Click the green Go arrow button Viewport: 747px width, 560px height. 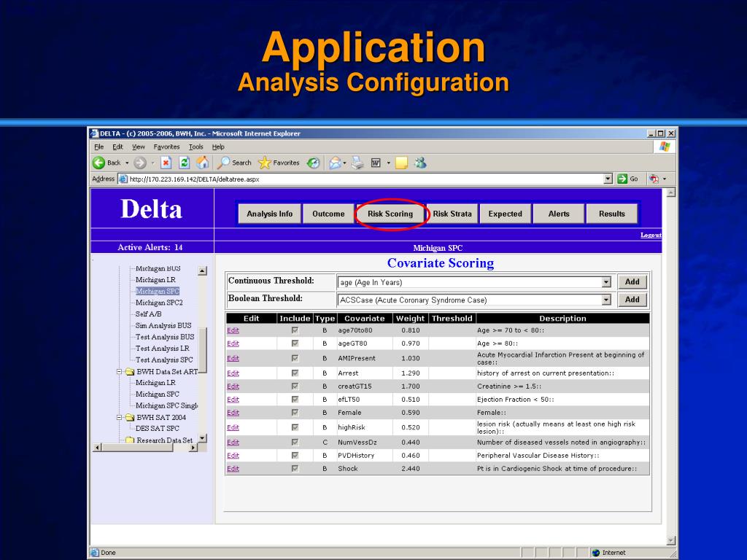click(x=622, y=179)
